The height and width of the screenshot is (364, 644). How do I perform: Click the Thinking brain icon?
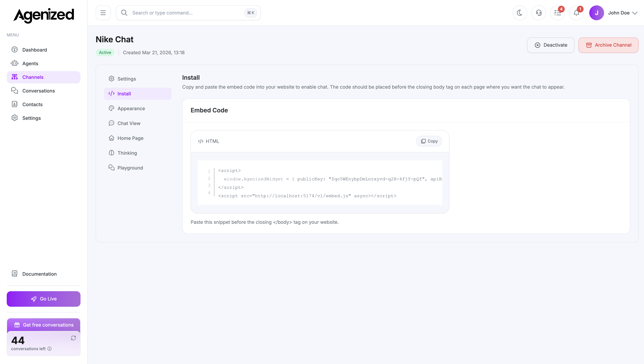point(111,153)
